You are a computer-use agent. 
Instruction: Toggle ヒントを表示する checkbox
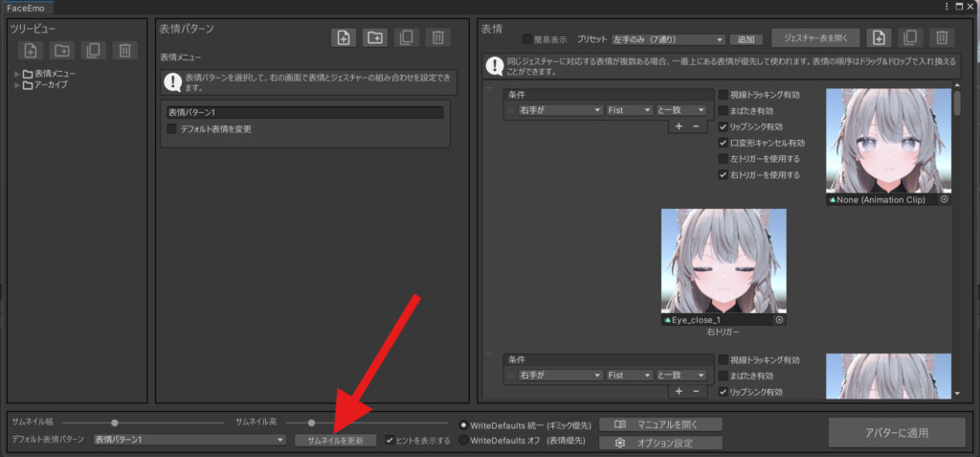390,440
